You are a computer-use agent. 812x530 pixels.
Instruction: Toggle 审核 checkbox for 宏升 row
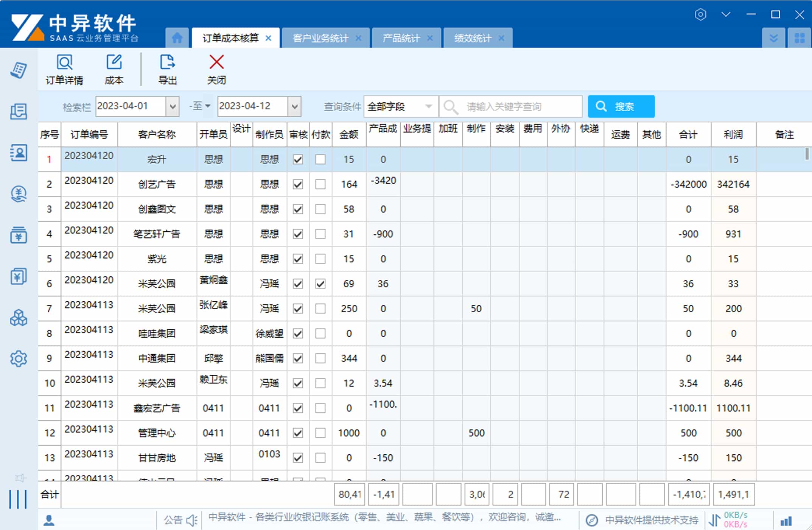point(298,159)
